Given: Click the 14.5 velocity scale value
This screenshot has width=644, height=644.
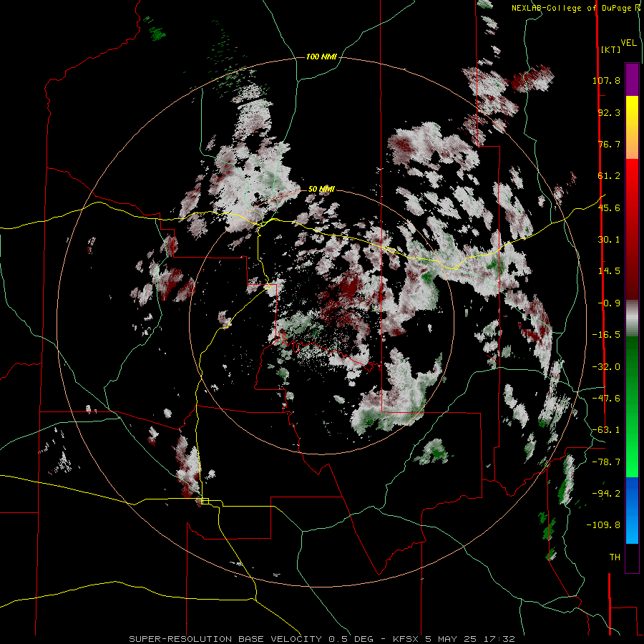Looking at the screenshot, I should point(609,271).
